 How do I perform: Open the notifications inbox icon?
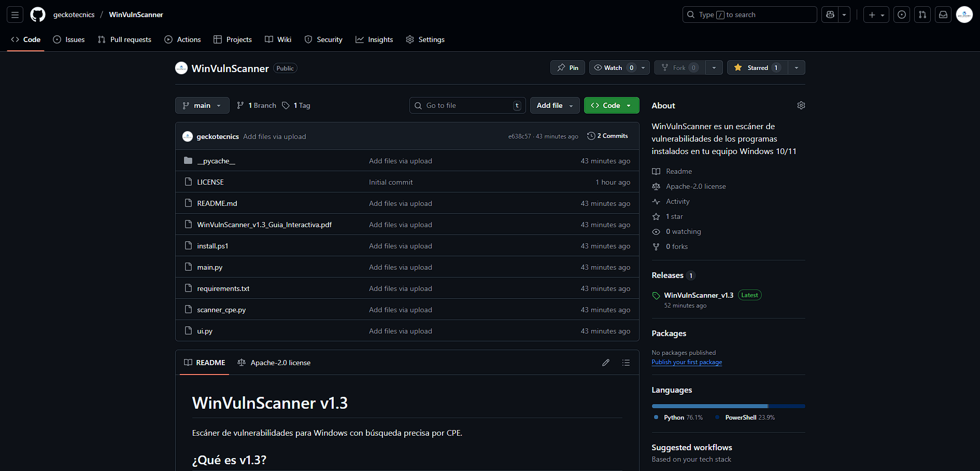coord(943,15)
